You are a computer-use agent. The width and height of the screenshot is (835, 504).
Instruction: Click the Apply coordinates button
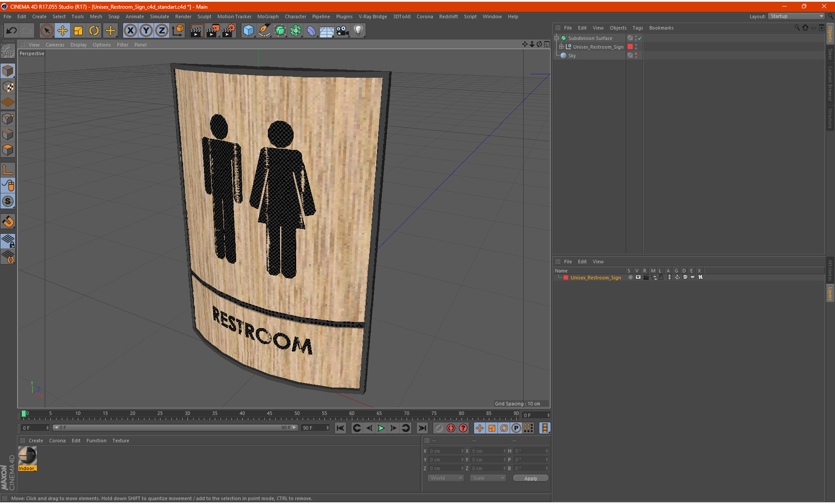531,478
